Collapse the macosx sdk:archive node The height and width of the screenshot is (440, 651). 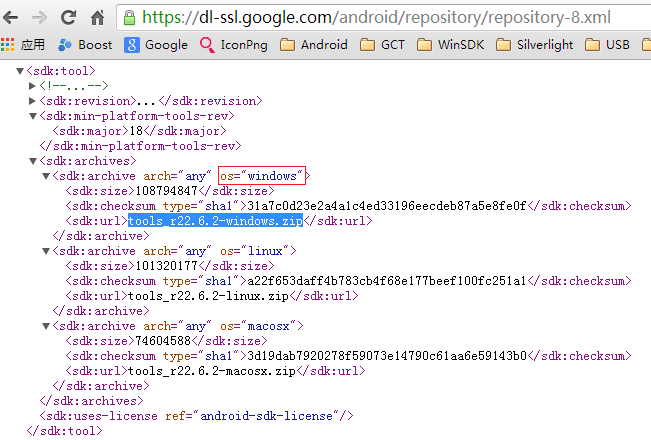tap(46, 326)
